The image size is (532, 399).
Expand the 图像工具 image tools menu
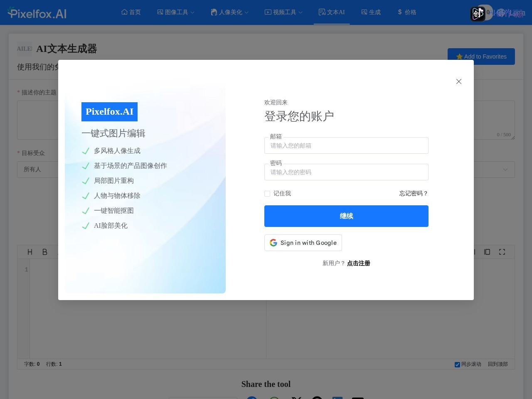[176, 12]
